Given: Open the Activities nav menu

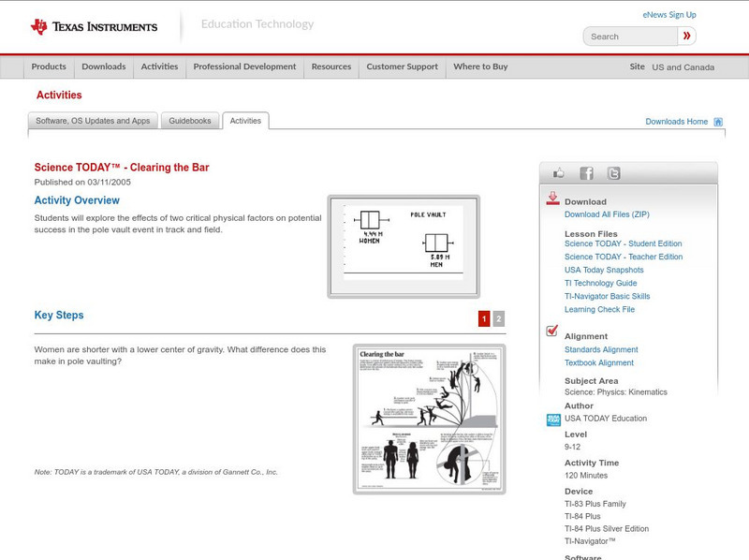Looking at the screenshot, I should (x=159, y=66).
